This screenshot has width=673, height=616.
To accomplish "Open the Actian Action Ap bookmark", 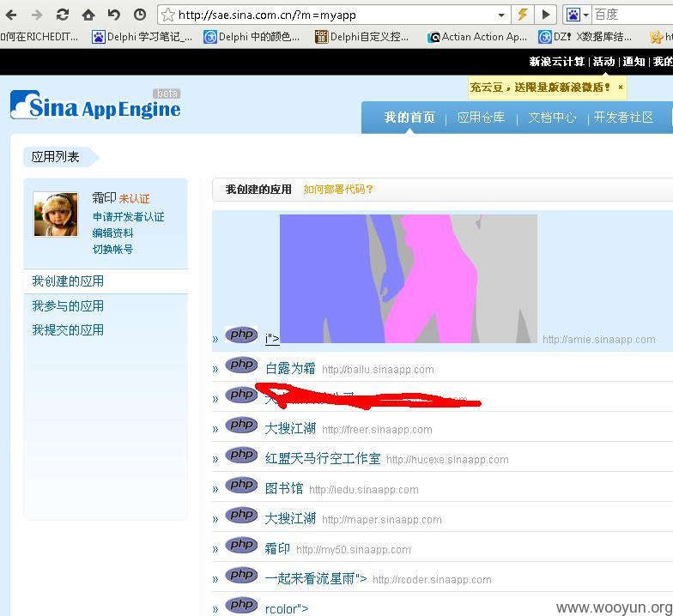I will pyautogui.click(x=477, y=37).
